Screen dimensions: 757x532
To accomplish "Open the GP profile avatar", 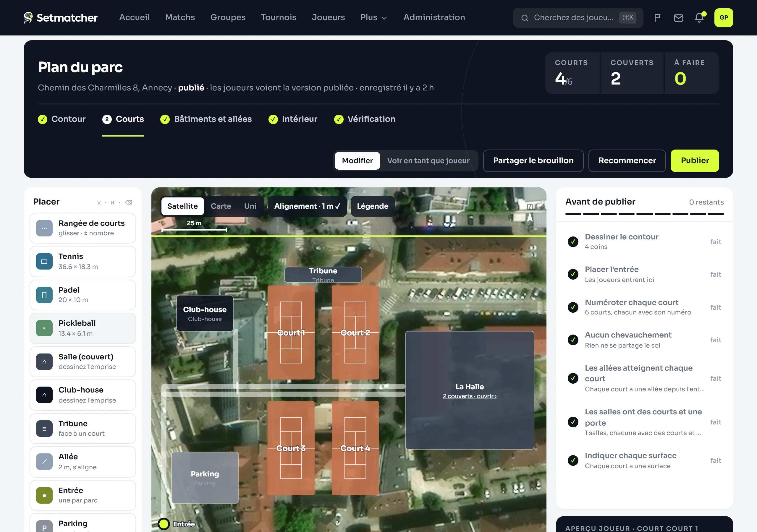I will click(724, 18).
